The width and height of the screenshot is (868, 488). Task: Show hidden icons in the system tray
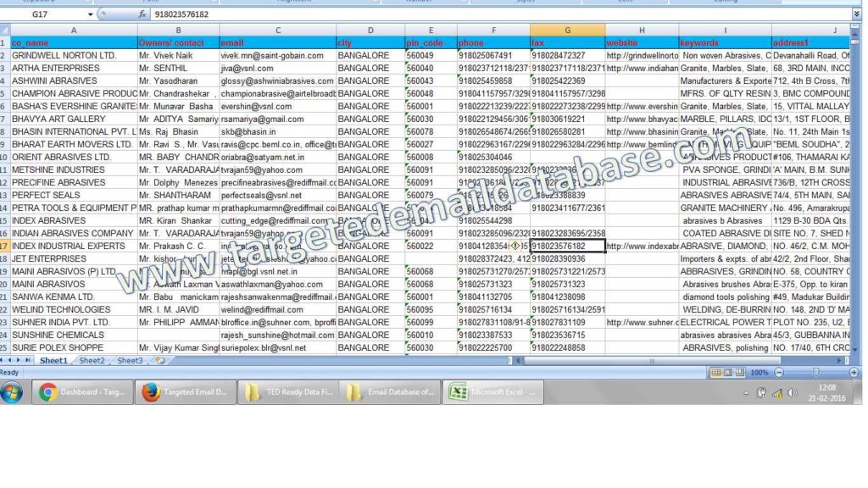pyautogui.click(x=746, y=393)
